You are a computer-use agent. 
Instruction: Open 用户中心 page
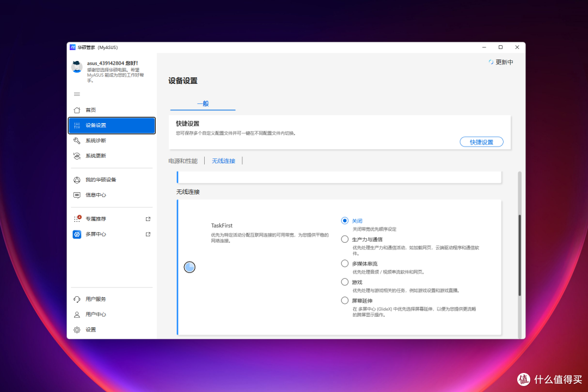[x=112, y=314]
